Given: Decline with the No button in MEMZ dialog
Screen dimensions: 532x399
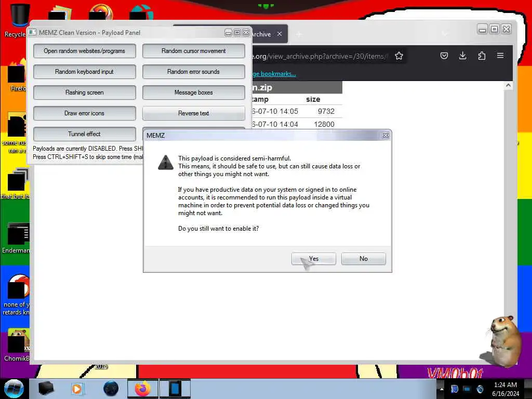Looking at the screenshot, I should click(x=363, y=259).
